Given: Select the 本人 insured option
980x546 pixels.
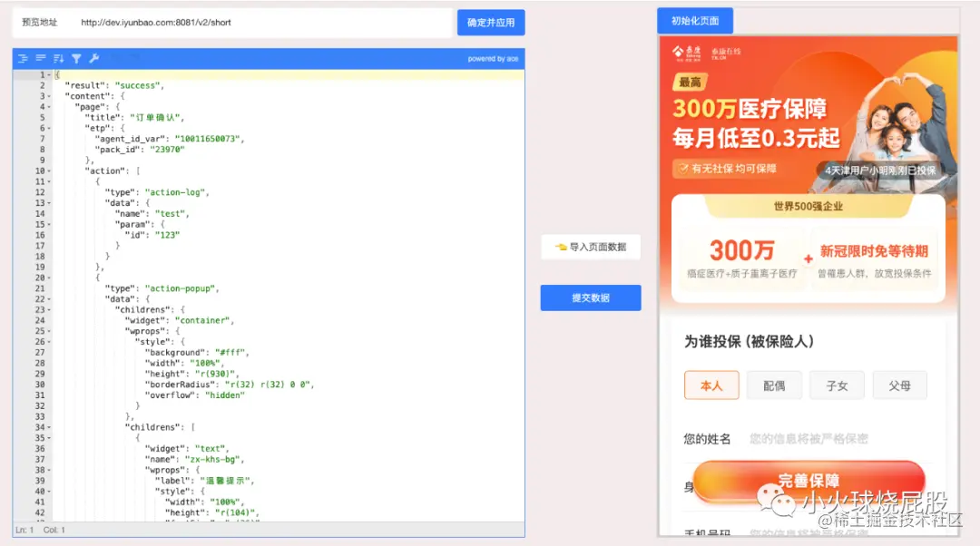Looking at the screenshot, I should pyautogui.click(x=711, y=385).
